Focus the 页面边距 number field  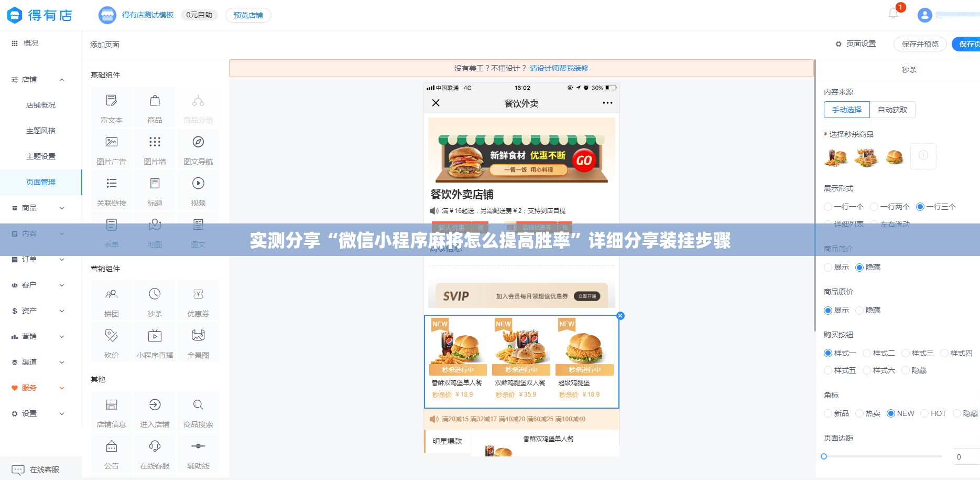click(x=966, y=456)
